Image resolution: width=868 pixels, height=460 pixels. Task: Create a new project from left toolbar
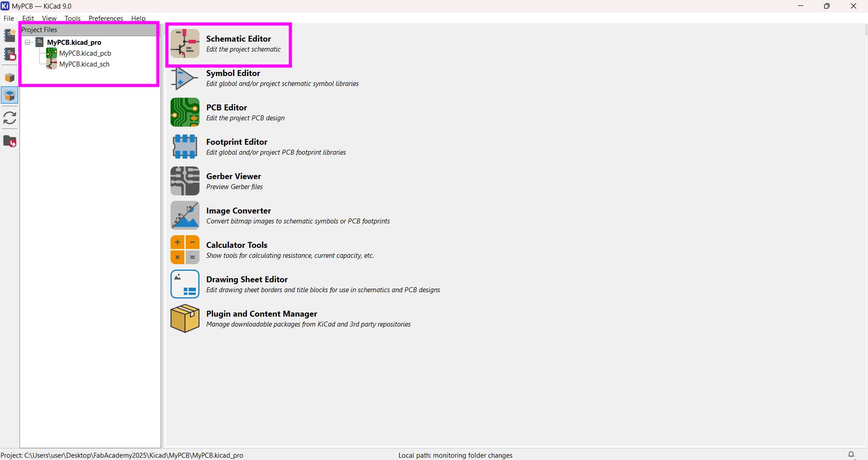coord(9,35)
